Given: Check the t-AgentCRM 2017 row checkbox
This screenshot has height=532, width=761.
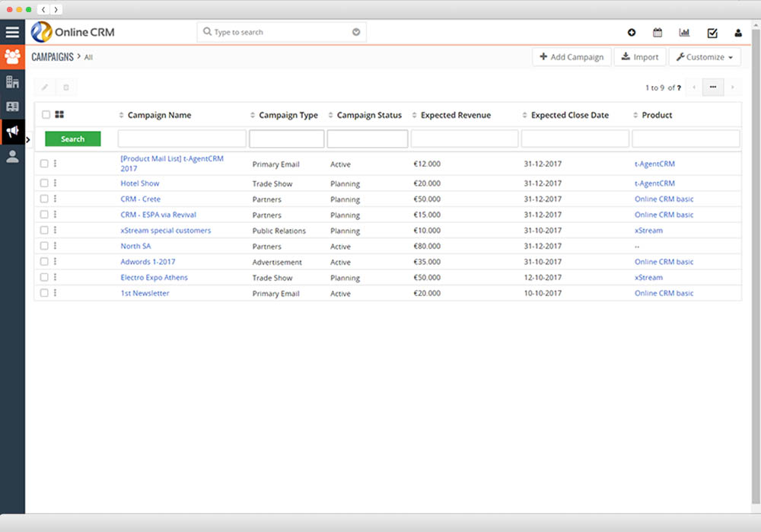Looking at the screenshot, I should 44,164.
